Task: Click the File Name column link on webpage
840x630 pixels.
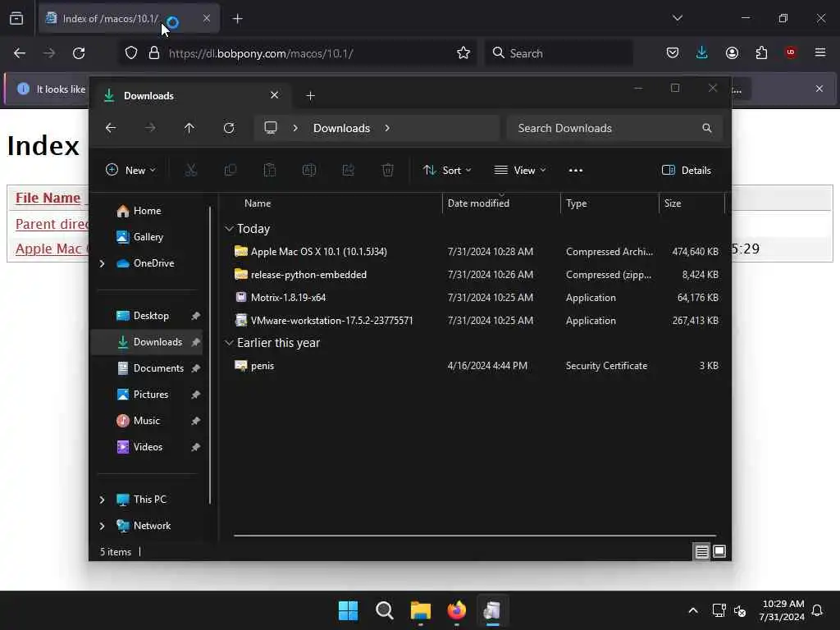Action: tap(48, 198)
